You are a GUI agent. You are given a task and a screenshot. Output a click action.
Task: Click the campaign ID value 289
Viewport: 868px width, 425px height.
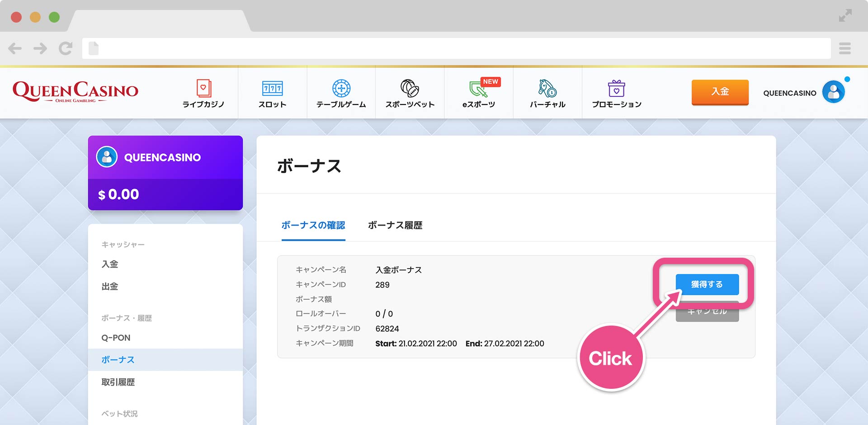coord(382,285)
